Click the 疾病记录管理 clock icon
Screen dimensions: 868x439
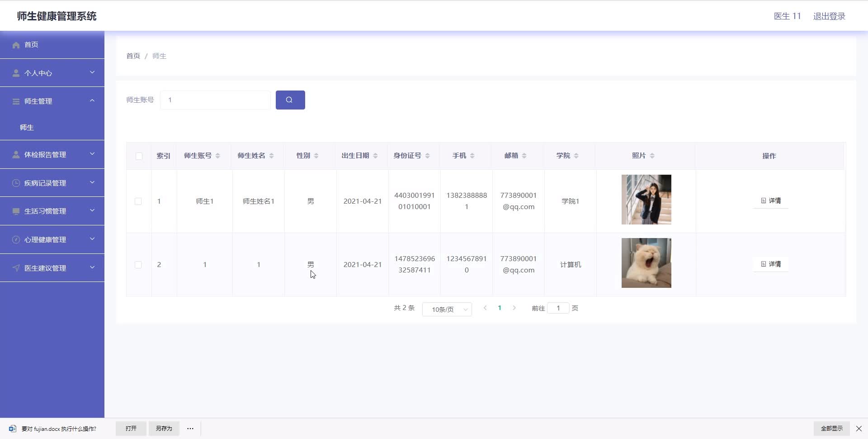point(16,183)
